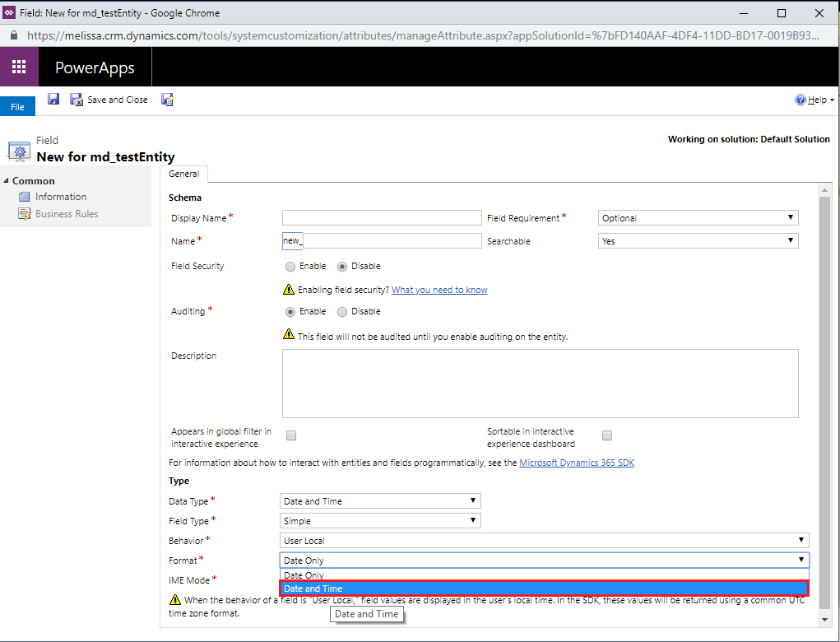Click the auditing warning triangle icon
This screenshot has width=840, height=642.
click(289, 334)
